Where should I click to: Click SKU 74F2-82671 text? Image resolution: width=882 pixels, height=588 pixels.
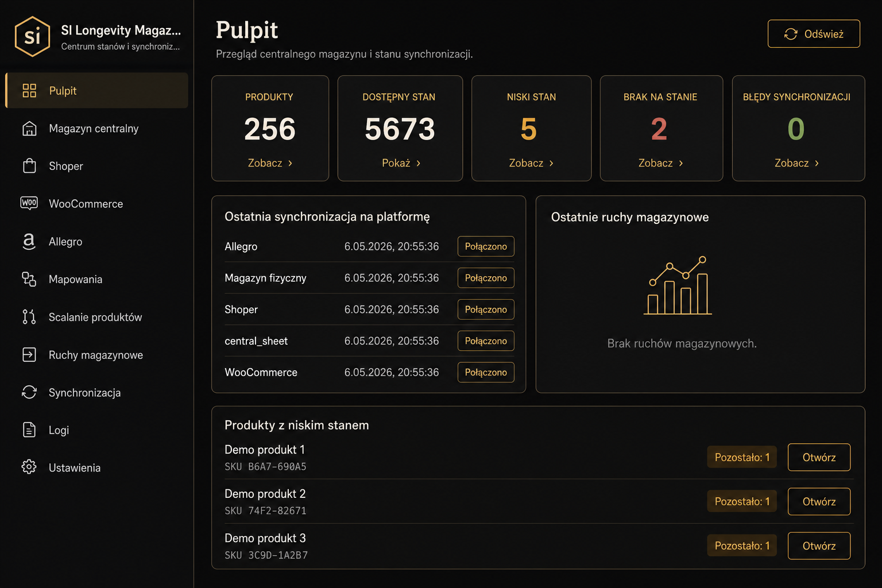coord(265,510)
